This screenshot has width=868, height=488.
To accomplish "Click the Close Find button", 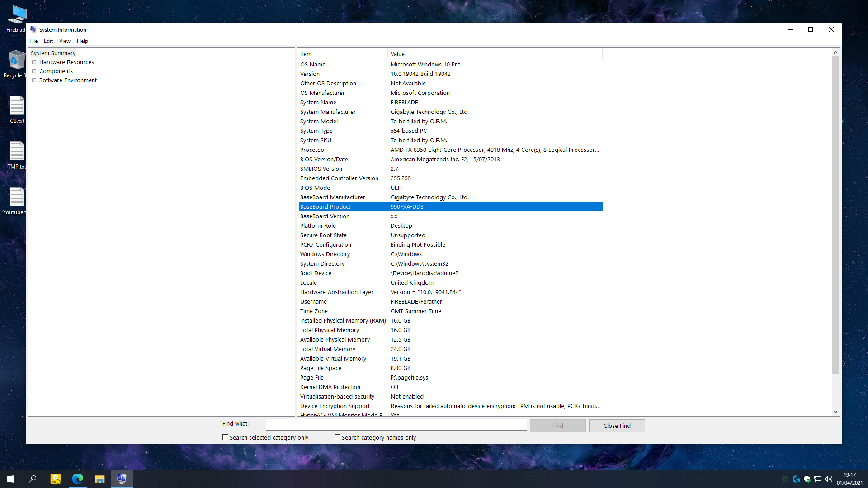I will (617, 426).
